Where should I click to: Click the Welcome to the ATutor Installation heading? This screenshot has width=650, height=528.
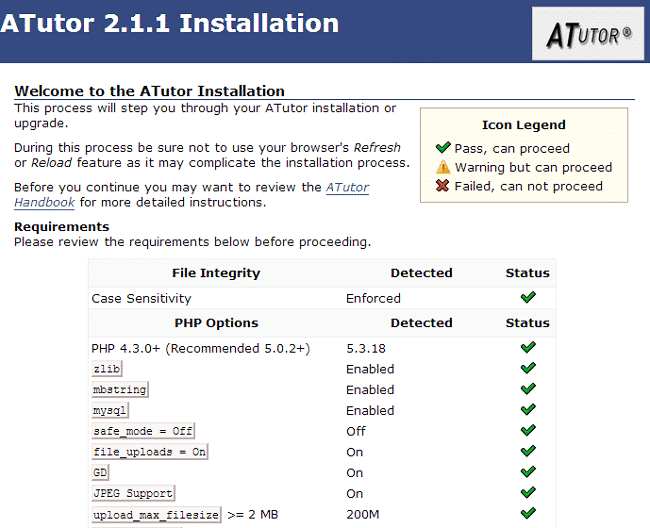(149, 91)
